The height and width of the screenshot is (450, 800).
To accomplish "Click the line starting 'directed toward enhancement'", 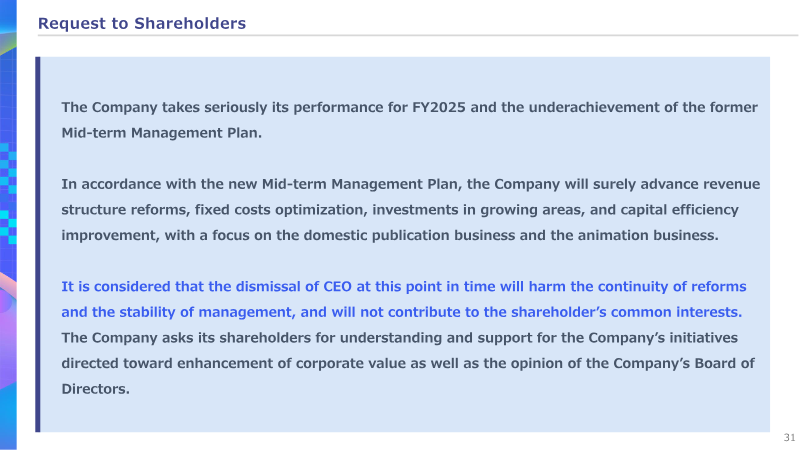I will tap(408, 363).
